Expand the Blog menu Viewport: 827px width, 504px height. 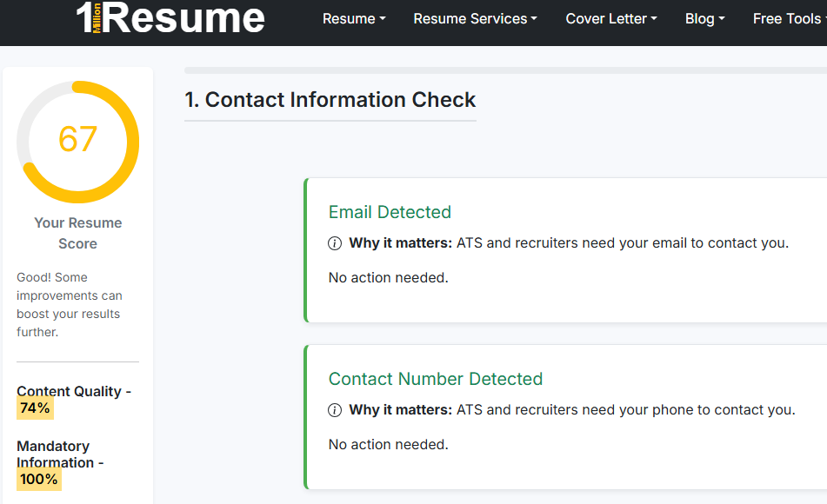[x=704, y=18]
